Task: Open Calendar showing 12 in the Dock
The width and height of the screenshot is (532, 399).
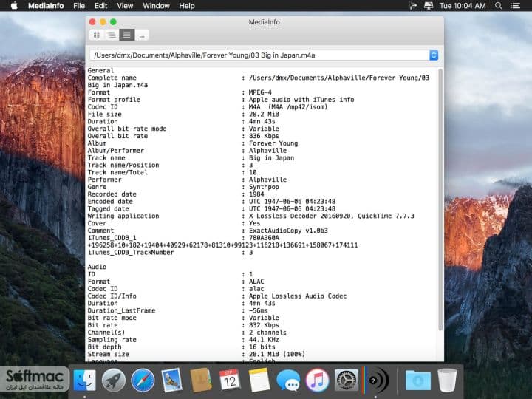Action: coord(230,380)
